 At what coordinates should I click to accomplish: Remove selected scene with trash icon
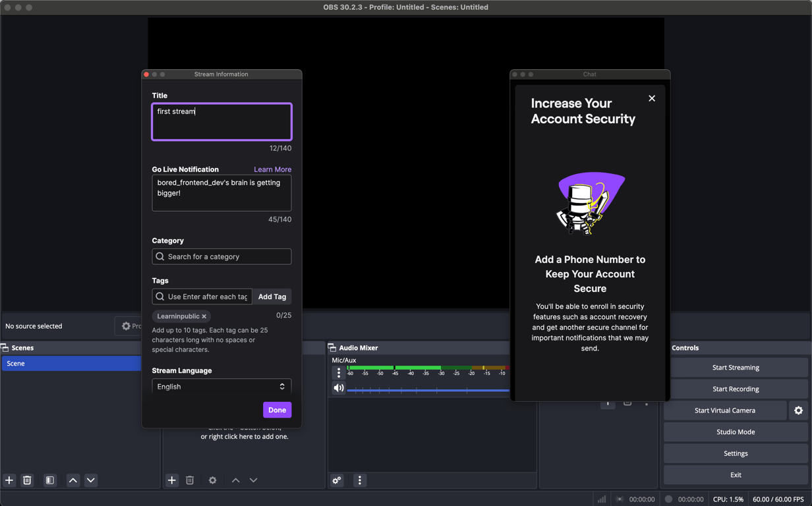27,480
